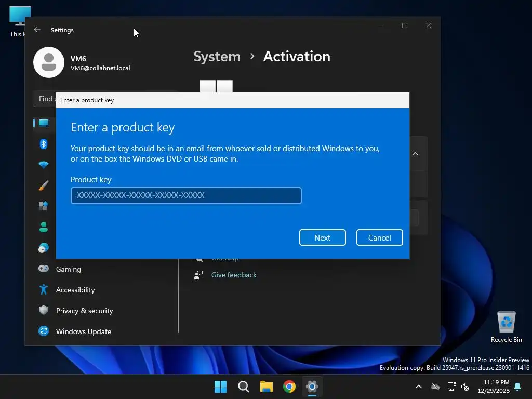The image size is (532, 399).
Task: Click the Next button in the dialog
Action: tap(322, 237)
